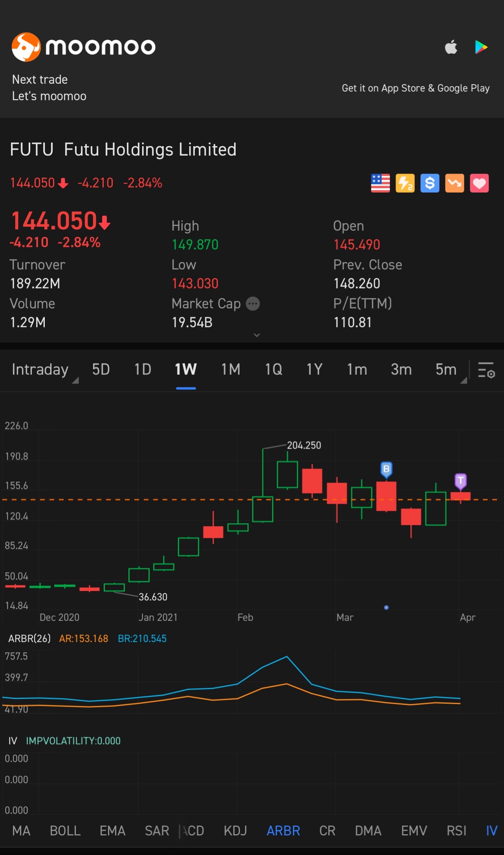Screen dimensions: 504x855
Task: Tap the large 144.050 price
Action: click(x=60, y=220)
